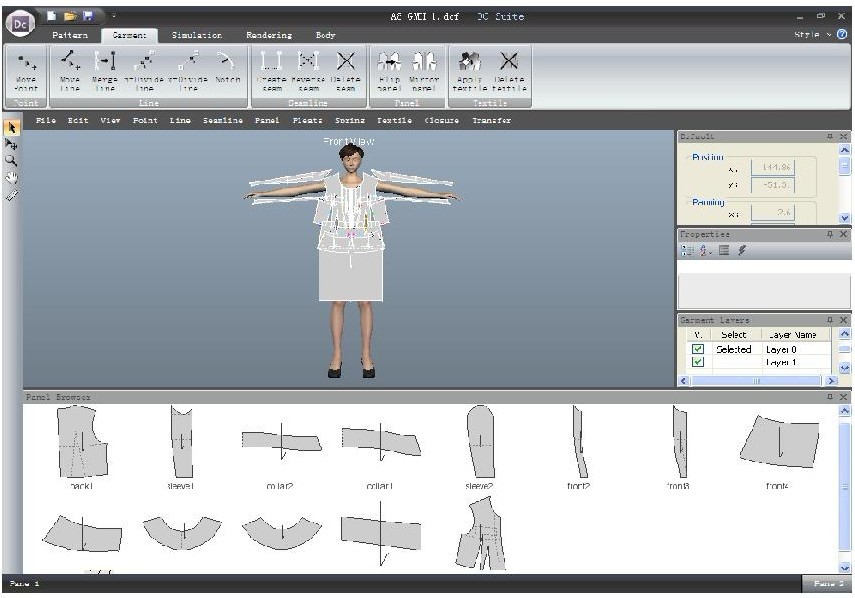This screenshot has height=598, width=855.
Task: Activate the hand pan tool
Action: pos(11,176)
